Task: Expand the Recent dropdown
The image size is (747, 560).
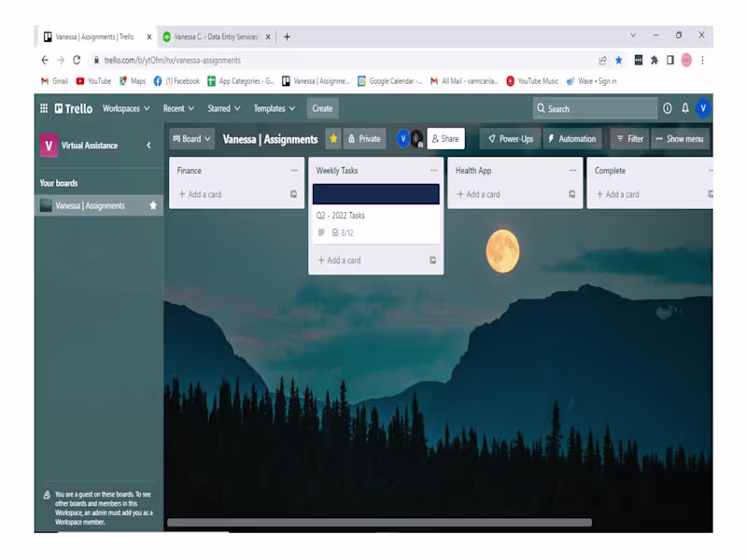Action: click(x=178, y=108)
